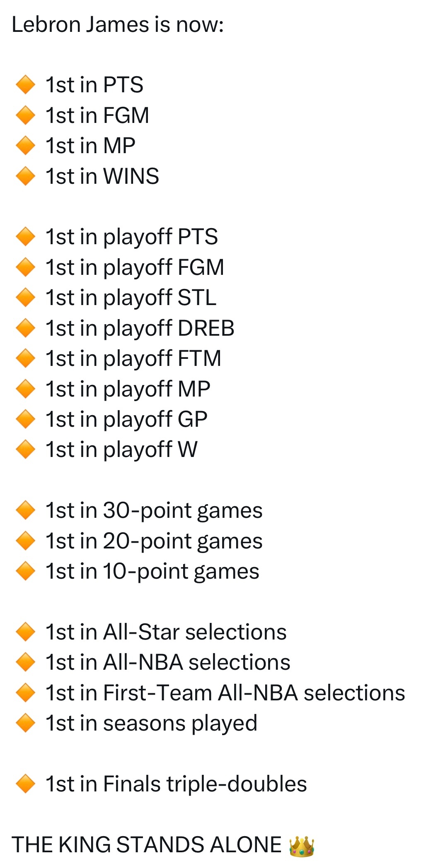Click the diamond beside "1st in All-Star selections"
Viewport: 438px width, 868px height.
point(25,632)
